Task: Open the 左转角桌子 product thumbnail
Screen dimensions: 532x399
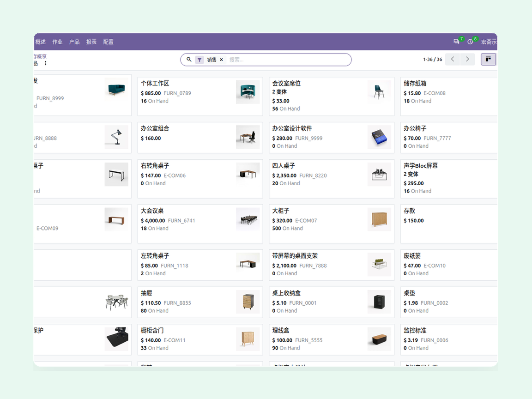Action: coord(248,264)
